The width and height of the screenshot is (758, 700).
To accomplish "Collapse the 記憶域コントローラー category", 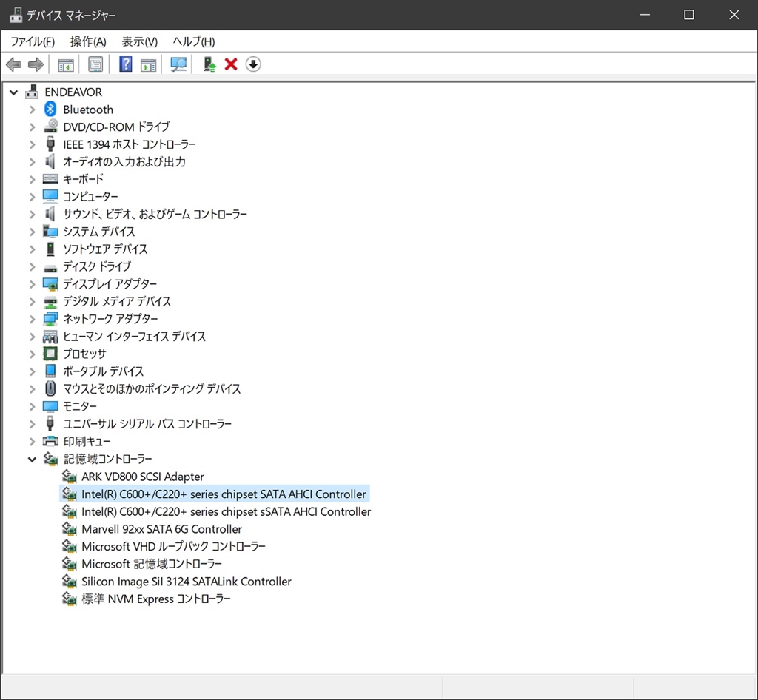I will (32, 460).
